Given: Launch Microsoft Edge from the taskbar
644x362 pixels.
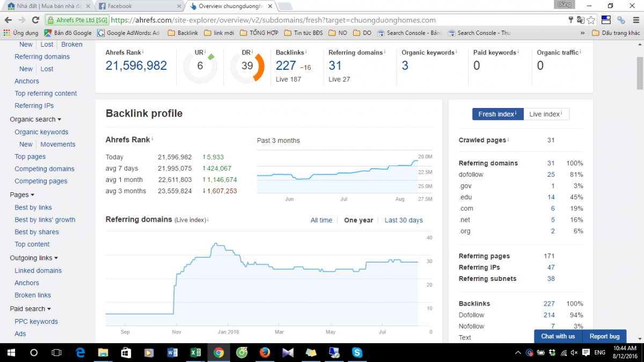Looking at the screenshot, I should pyautogui.click(x=80, y=352).
